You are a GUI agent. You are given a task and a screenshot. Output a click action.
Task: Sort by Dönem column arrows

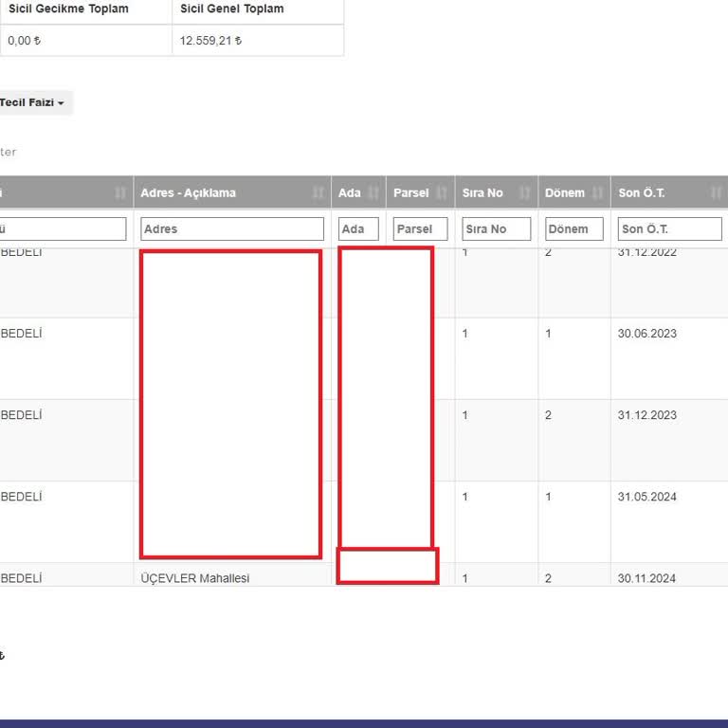[x=598, y=192]
